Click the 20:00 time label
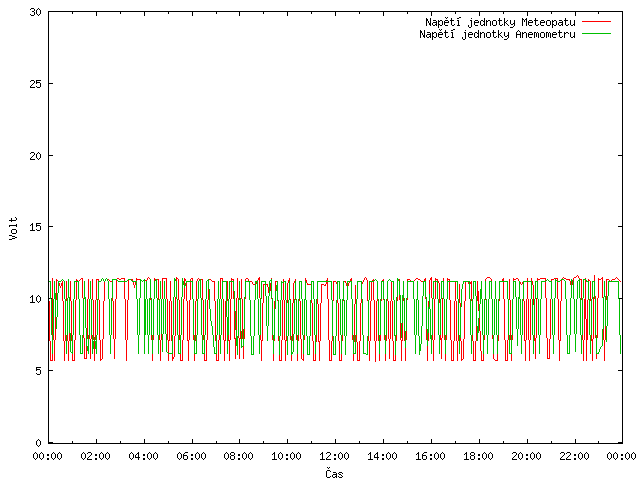This screenshot has width=640, height=480. [526, 456]
